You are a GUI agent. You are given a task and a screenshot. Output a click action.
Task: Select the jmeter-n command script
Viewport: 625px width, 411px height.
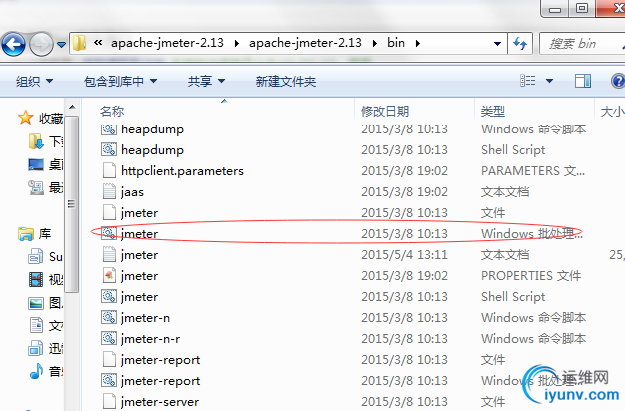(x=136, y=318)
